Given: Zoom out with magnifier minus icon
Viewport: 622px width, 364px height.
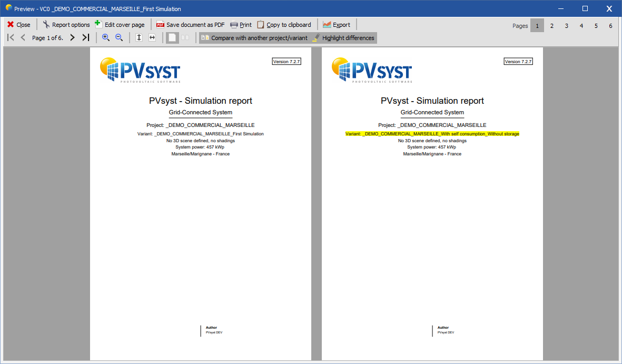Looking at the screenshot, I should click(119, 38).
